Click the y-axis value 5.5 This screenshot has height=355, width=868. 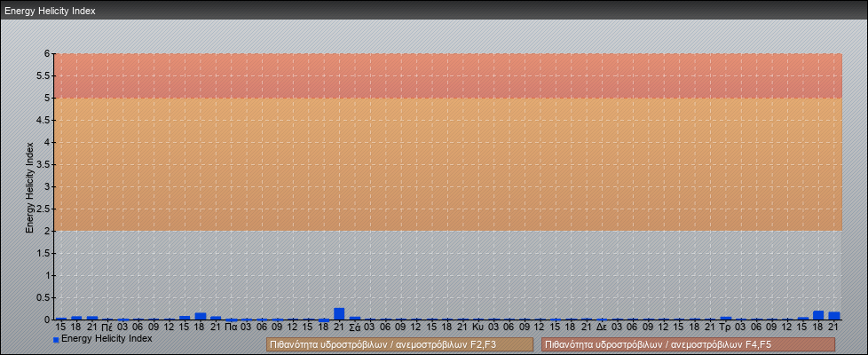tap(43, 75)
